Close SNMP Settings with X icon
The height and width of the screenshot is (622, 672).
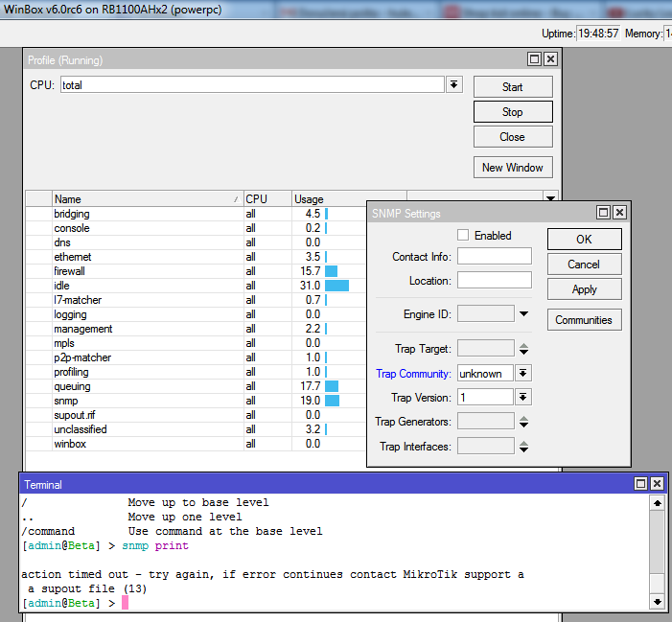tap(619, 212)
